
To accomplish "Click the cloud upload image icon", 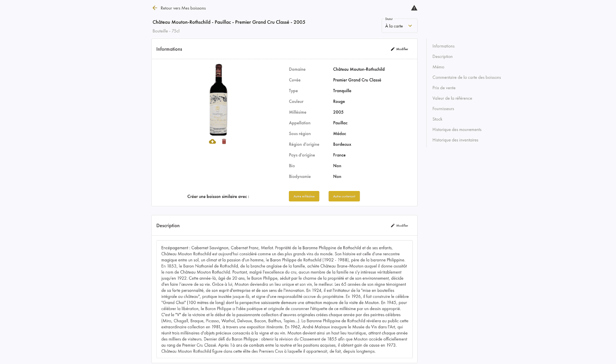I will click(212, 141).
